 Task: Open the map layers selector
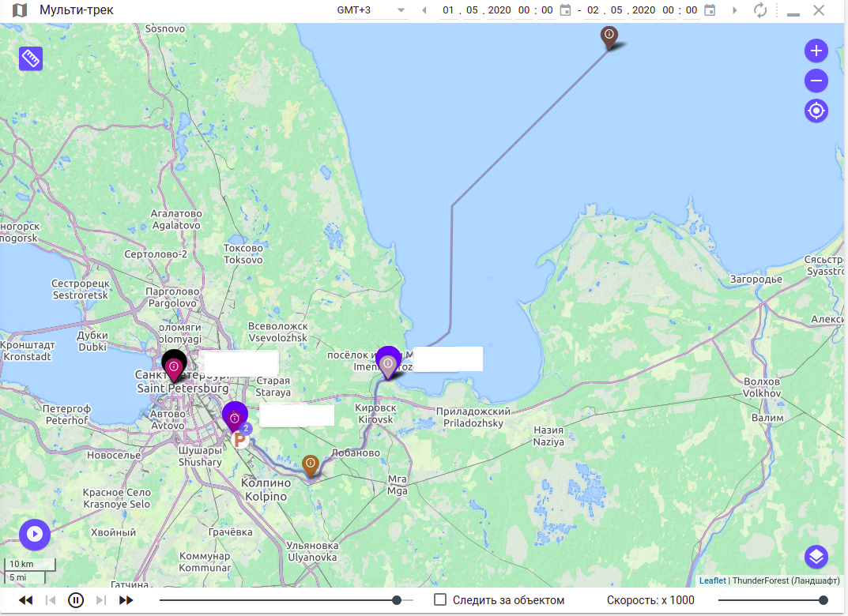pos(816,557)
